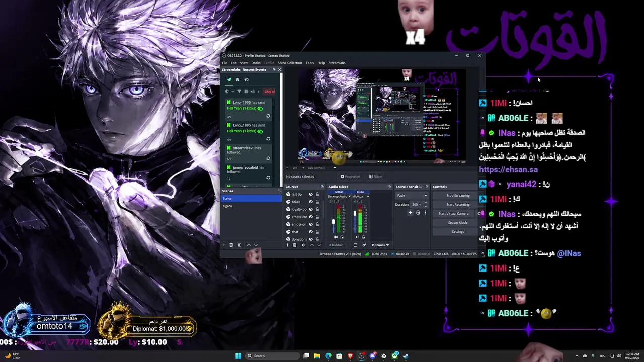Switch audio mixer layout icon

355,245
